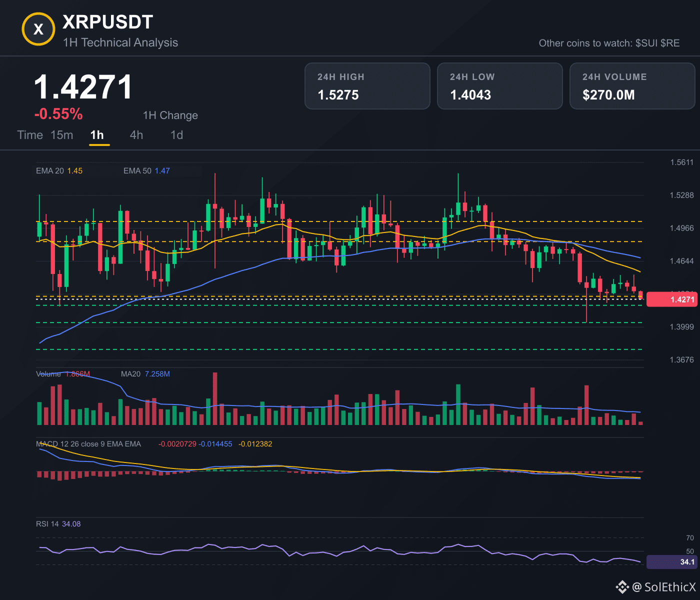Click the RSI 70 level label
The width and height of the screenshot is (700, 600).
point(690,538)
